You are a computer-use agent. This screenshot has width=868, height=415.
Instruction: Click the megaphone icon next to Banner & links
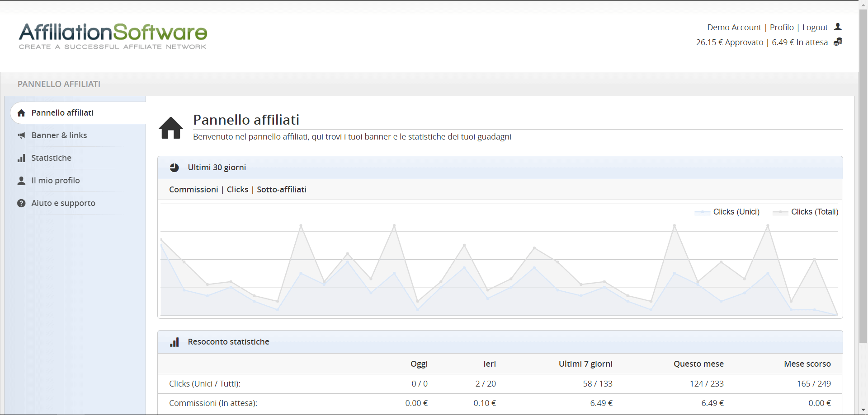(x=21, y=135)
